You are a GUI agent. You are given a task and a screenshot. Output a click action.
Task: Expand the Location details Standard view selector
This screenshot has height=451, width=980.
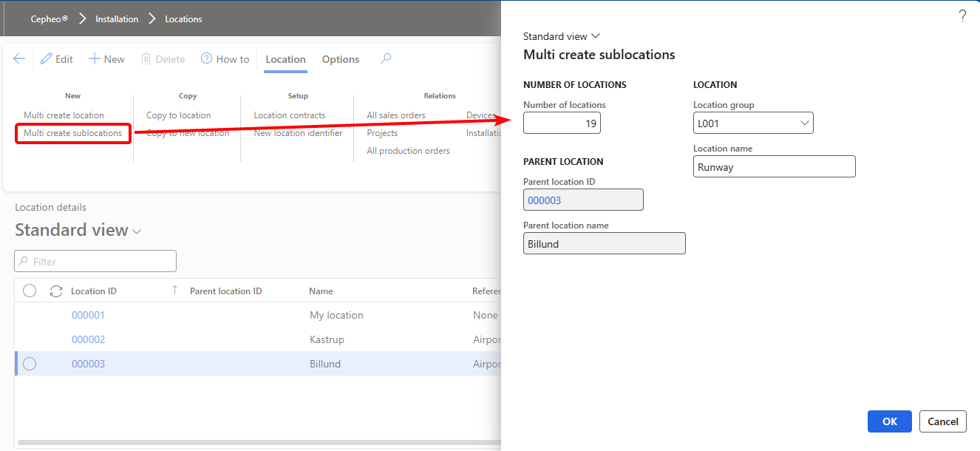tap(137, 231)
